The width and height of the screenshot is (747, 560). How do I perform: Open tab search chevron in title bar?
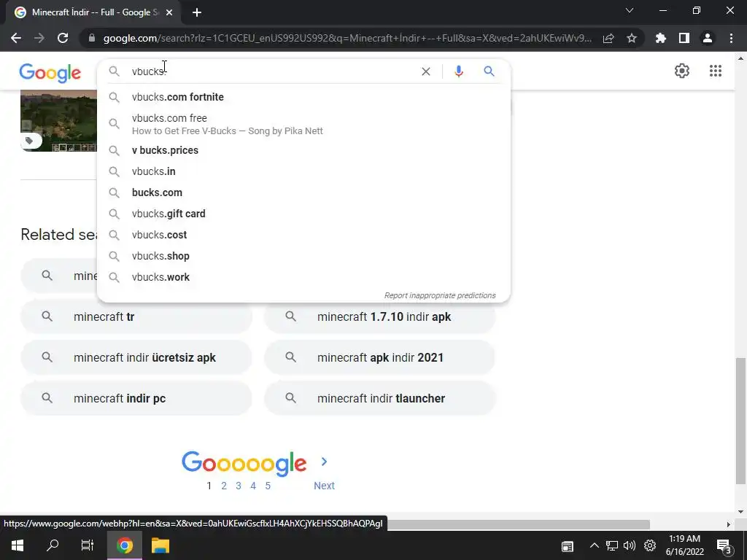coord(630,10)
